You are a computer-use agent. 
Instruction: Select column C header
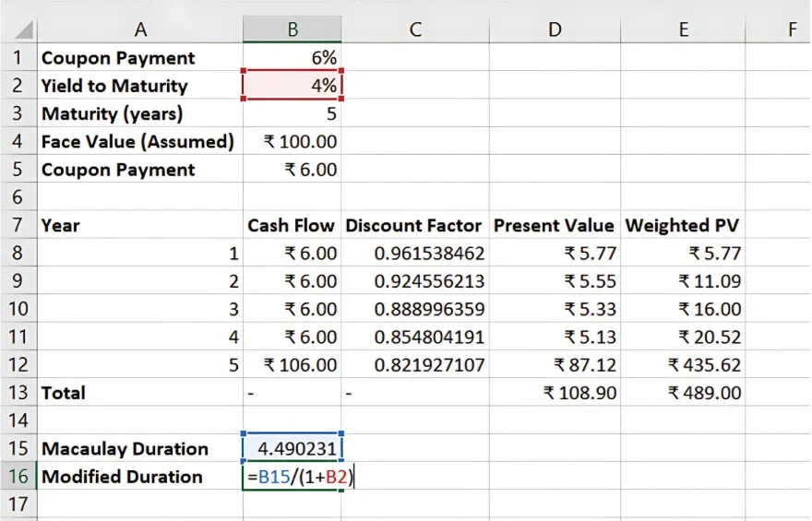coord(415,30)
